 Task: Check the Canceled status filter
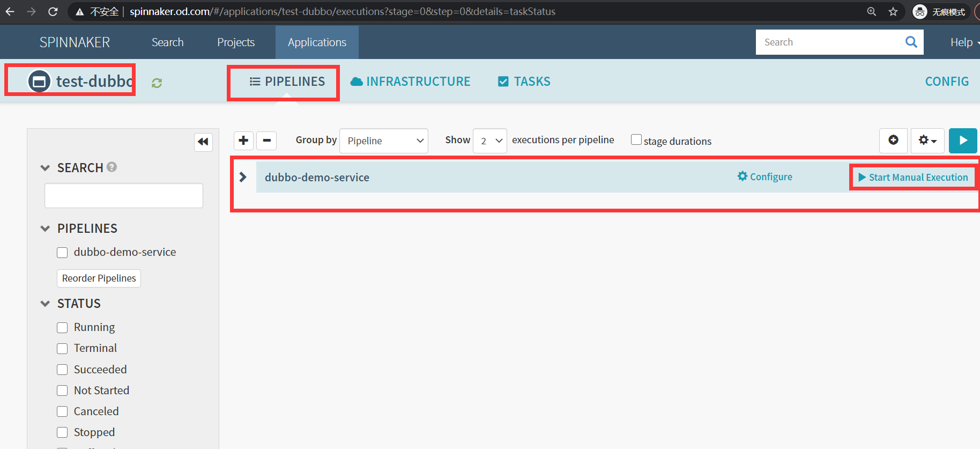(62, 411)
